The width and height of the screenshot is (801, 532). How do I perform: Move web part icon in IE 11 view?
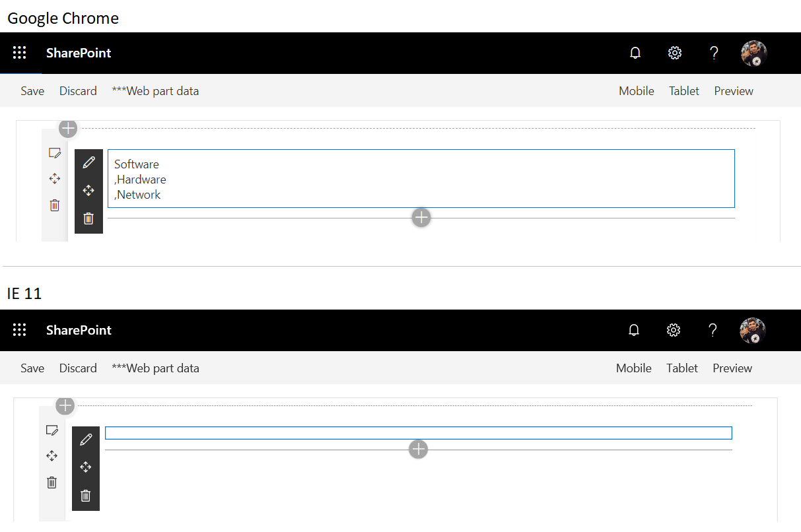point(85,467)
